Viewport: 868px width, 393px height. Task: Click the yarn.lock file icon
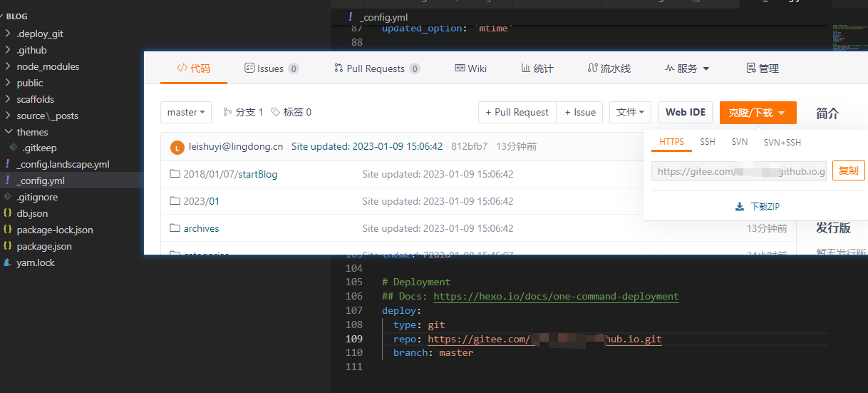tap(8, 262)
